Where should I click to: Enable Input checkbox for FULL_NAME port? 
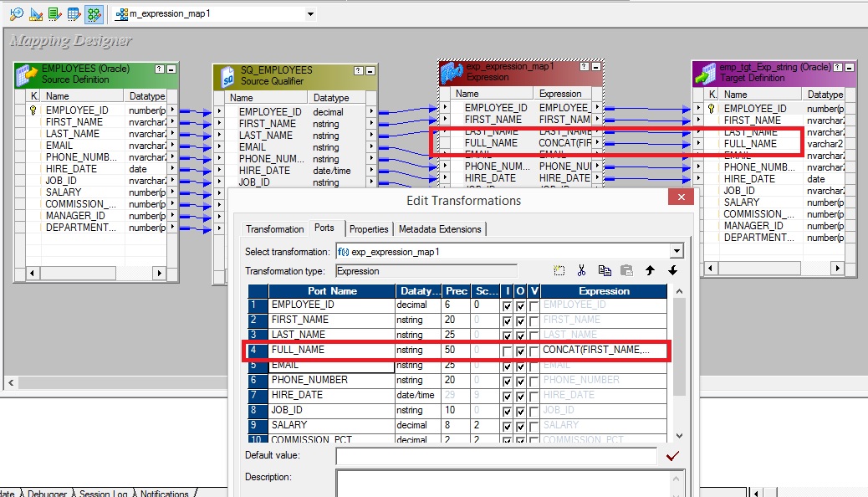pos(507,351)
